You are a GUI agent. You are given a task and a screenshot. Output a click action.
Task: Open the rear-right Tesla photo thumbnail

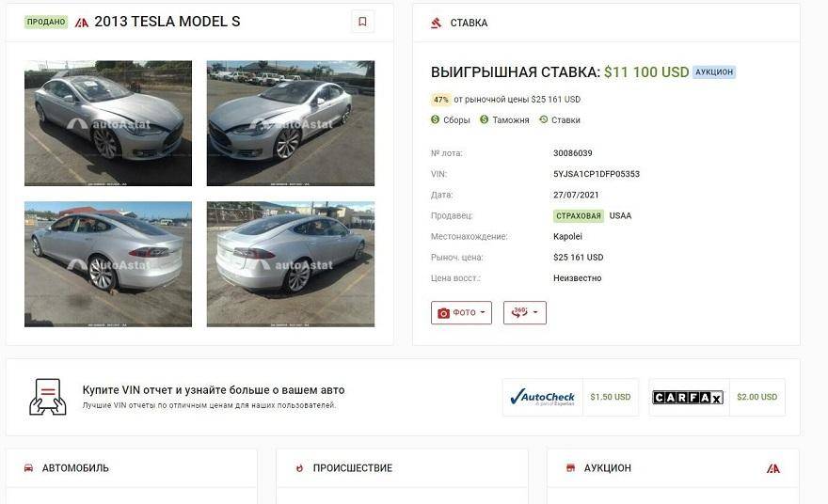tap(291, 264)
